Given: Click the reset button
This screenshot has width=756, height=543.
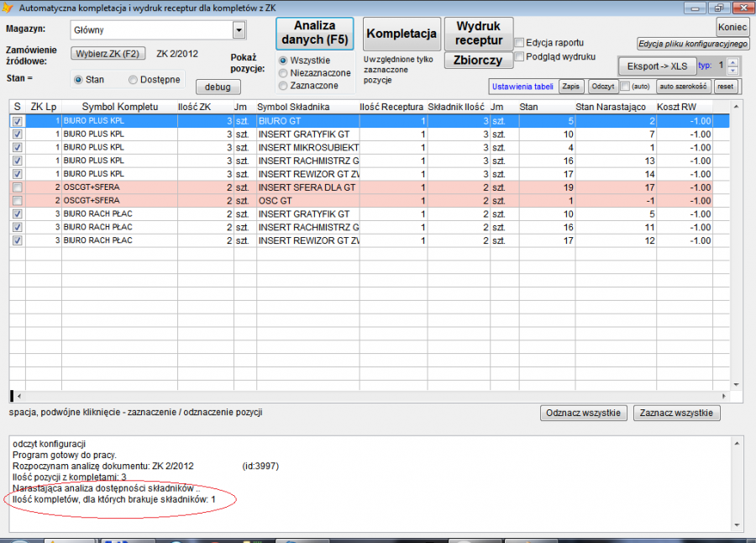Looking at the screenshot, I should click(x=725, y=87).
